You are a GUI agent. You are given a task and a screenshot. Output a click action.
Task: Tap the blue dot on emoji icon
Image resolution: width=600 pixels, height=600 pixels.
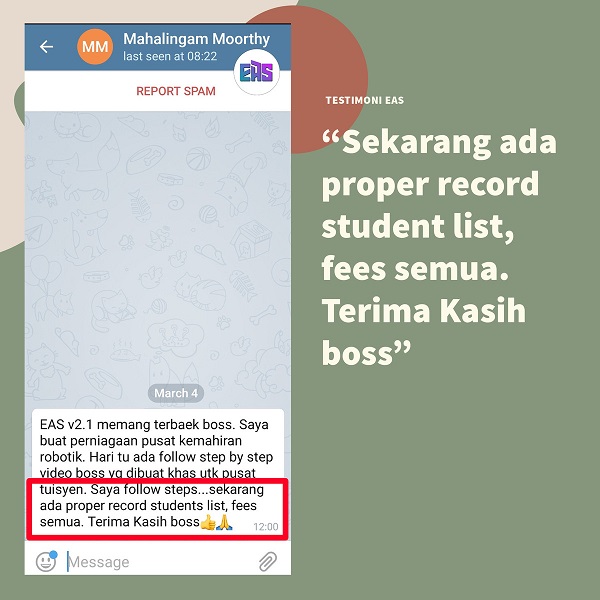click(53, 554)
